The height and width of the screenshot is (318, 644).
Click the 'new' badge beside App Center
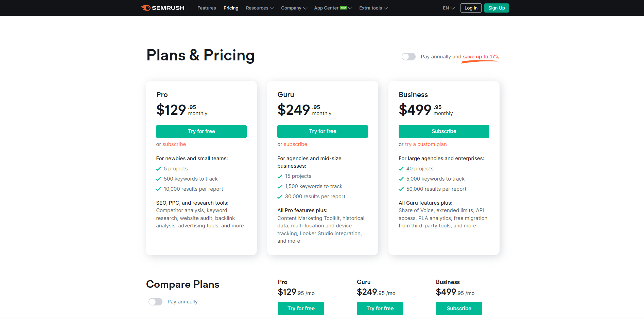343,8
